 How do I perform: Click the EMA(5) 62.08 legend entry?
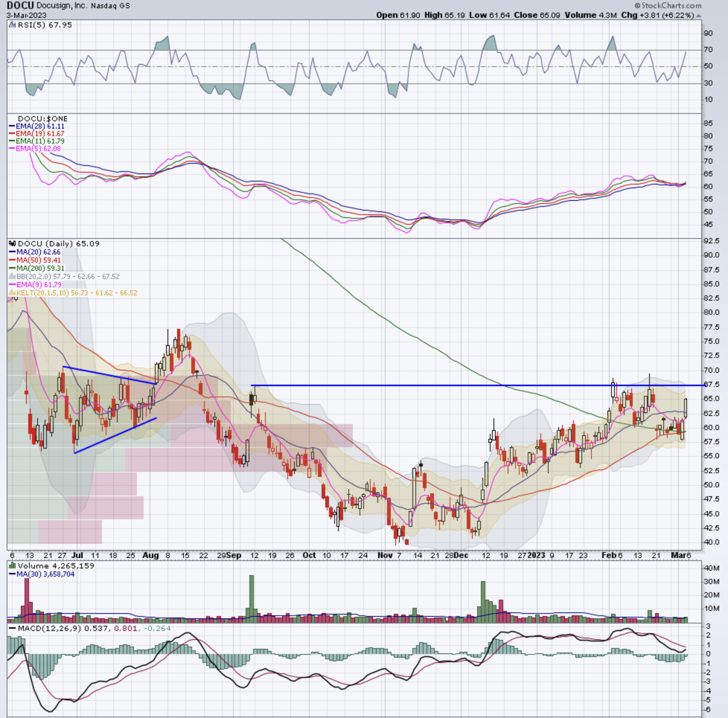(38, 148)
